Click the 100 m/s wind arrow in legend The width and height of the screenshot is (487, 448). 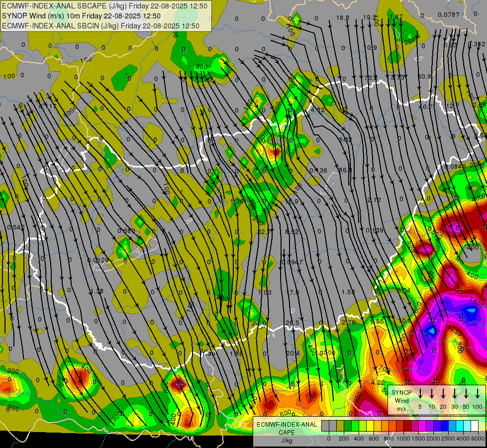[478, 394]
